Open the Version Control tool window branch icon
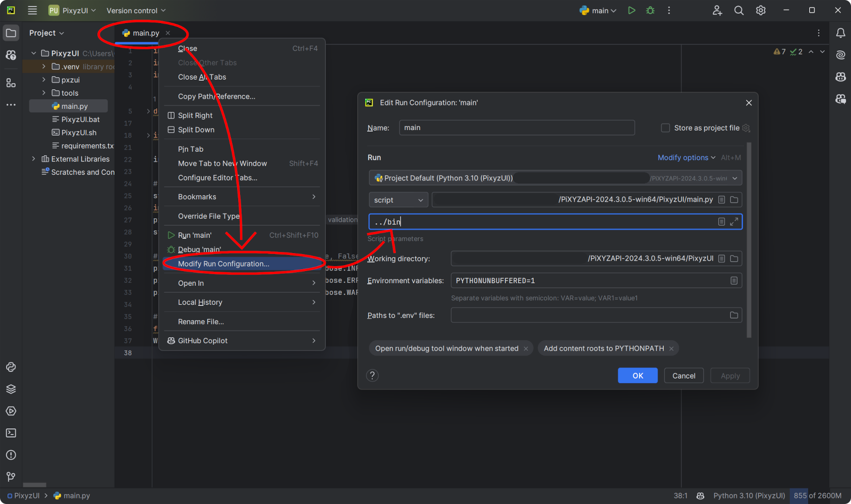851x504 pixels. pyautogui.click(x=11, y=477)
